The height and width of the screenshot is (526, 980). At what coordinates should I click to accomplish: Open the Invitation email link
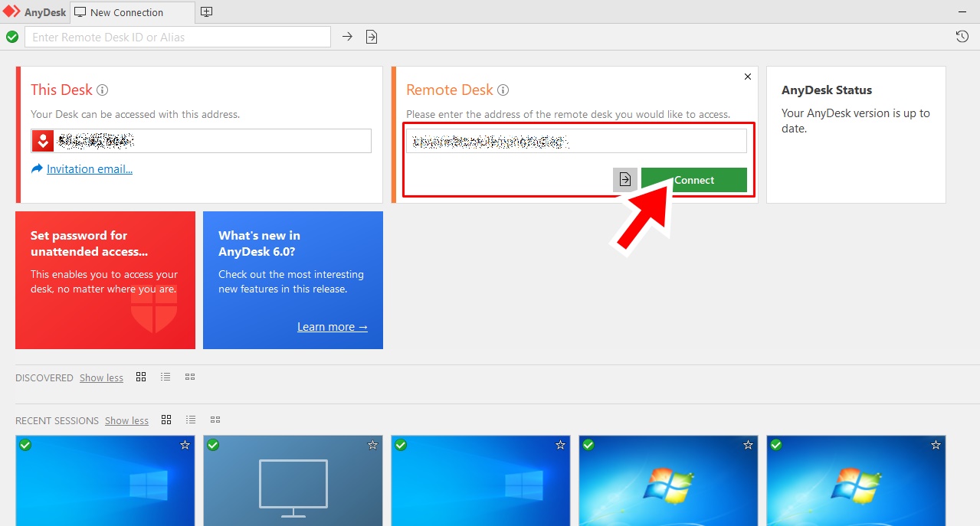(90, 169)
